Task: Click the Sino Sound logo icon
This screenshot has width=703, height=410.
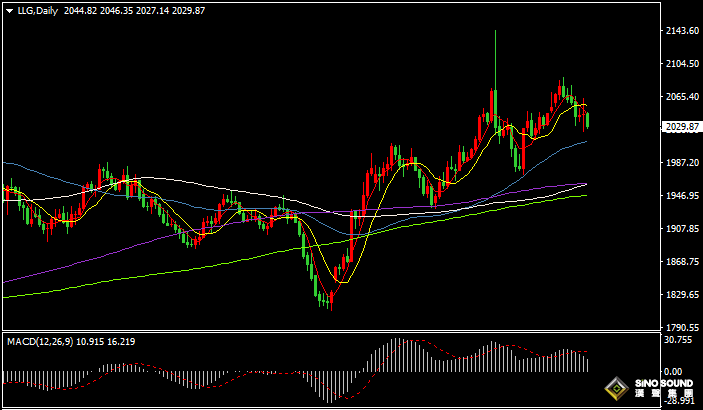Action: [618, 388]
